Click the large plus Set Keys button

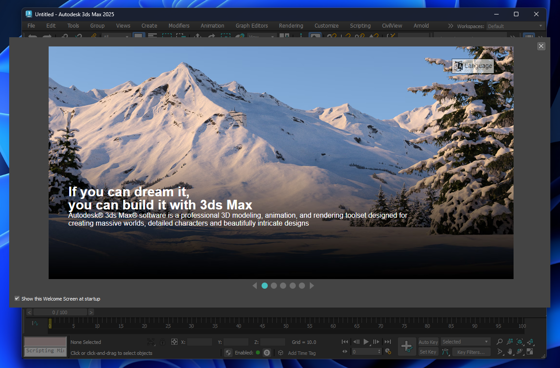pos(407,347)
